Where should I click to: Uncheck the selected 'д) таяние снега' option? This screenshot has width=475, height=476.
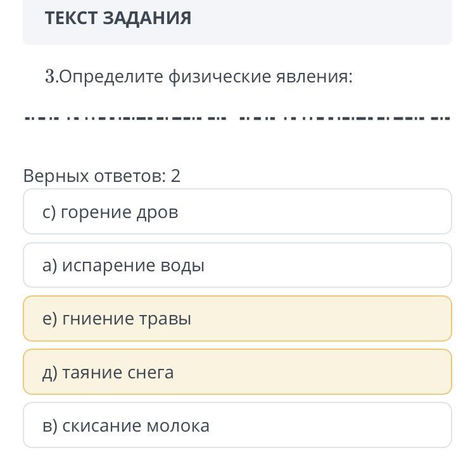[237, 372]
